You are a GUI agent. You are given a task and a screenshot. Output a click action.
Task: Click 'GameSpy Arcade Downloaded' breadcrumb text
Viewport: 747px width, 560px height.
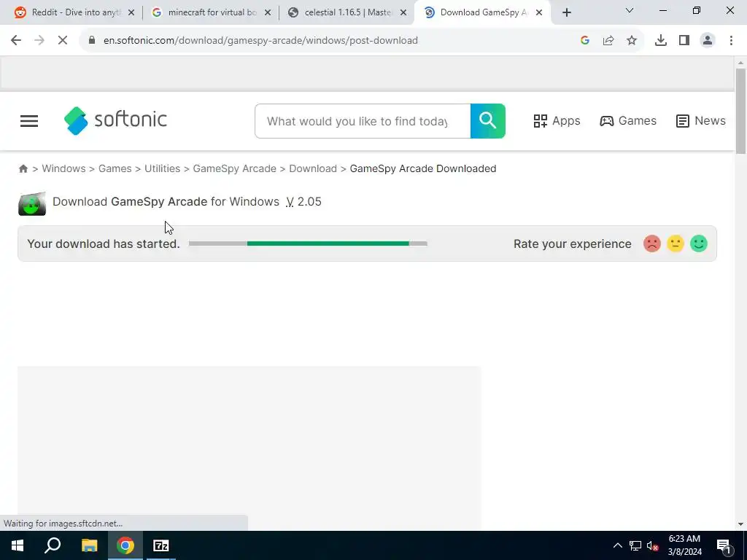[423, 168]
